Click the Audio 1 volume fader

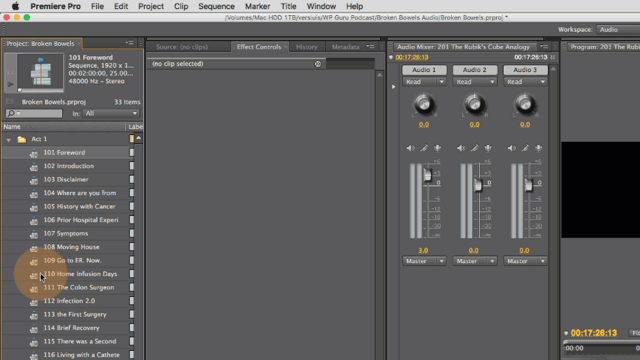tap(427, 175)
